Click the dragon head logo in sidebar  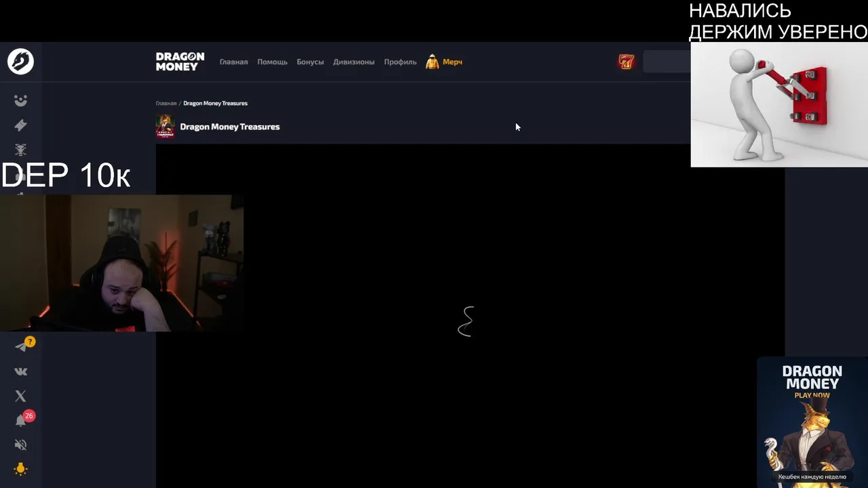(20, 62)
